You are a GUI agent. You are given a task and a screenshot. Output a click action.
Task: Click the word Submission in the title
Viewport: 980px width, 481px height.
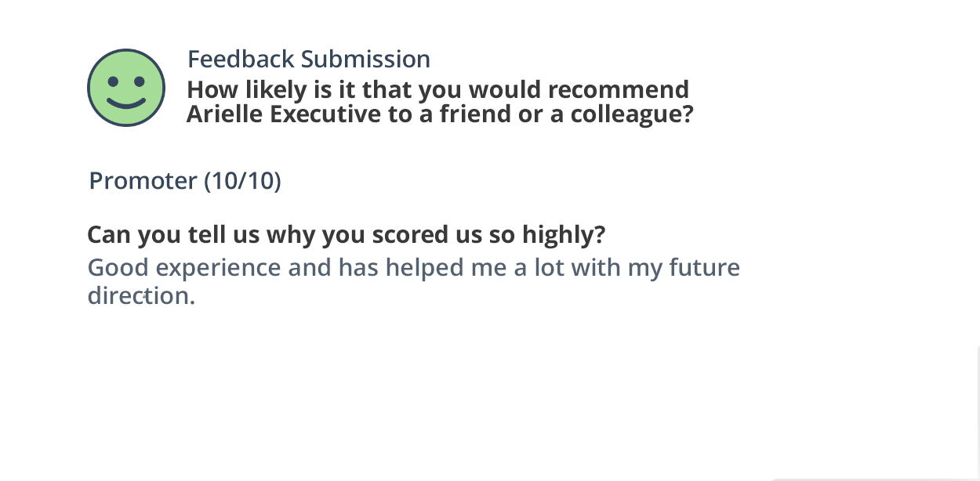[365, 60]
